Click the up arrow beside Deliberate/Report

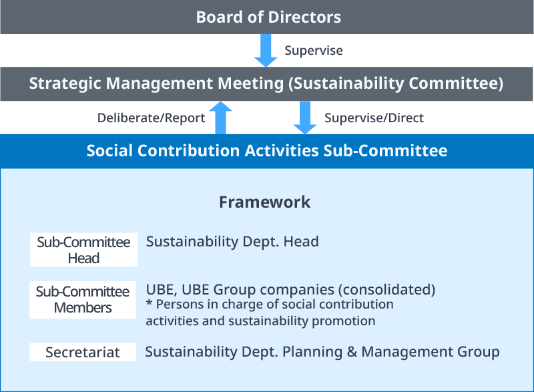click(x=220, y=118)
